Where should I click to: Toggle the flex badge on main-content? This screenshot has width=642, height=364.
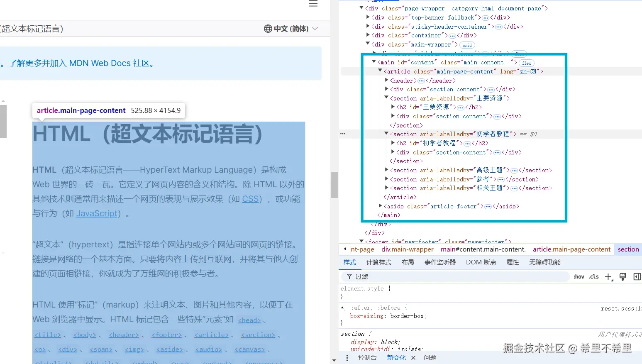pos(527,63)
